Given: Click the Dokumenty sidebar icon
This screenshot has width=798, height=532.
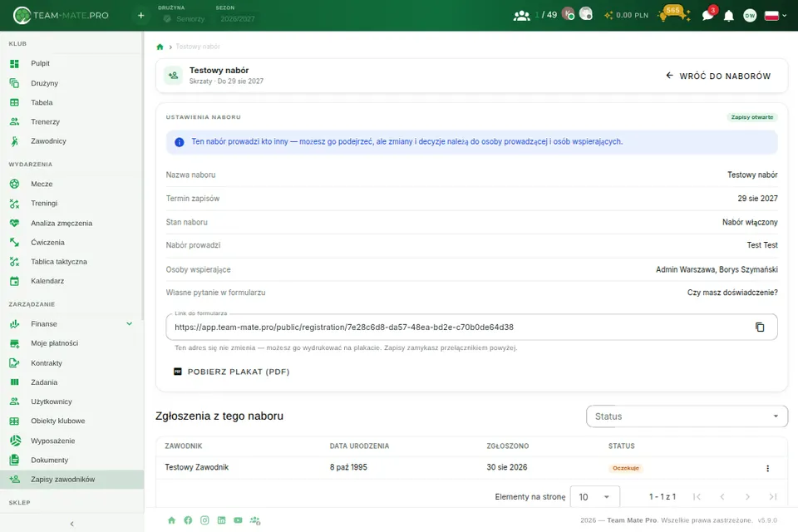Looking at the screenshot, I should 14,460.
